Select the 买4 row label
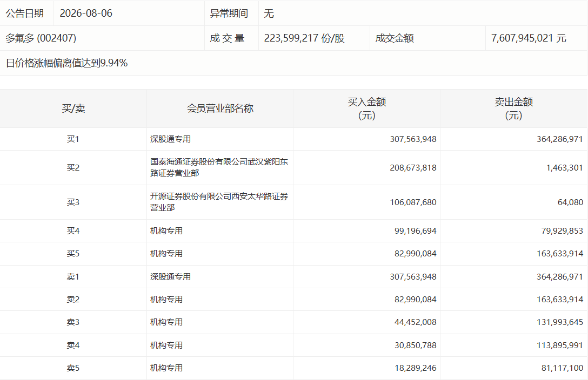The width and height of the screenshot is (588, 380). [x=73, y=231]
